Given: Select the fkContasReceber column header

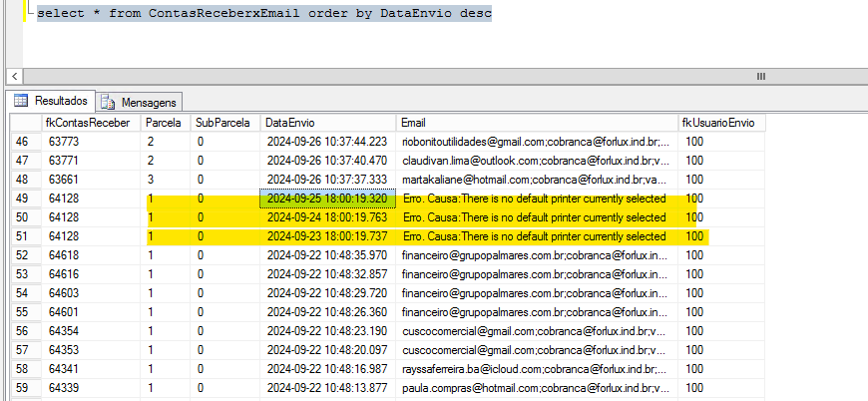Looking at the screenshot, I should pyautogui.click(x=90, y=122).
